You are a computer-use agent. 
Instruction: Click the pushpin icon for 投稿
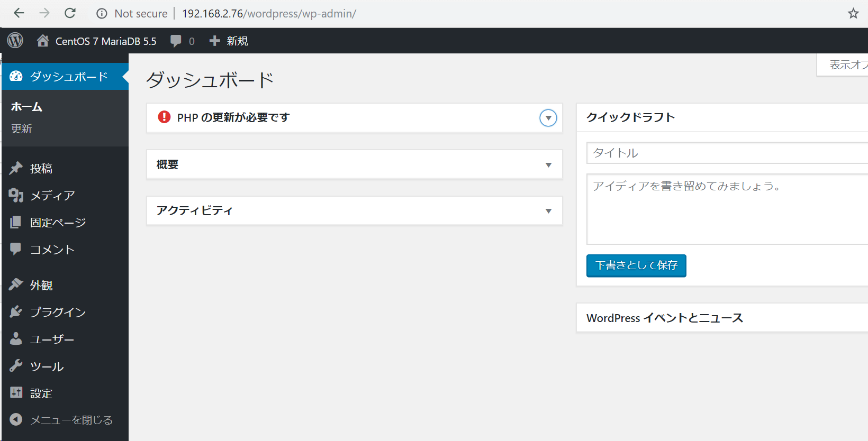(x=16, y=168)
